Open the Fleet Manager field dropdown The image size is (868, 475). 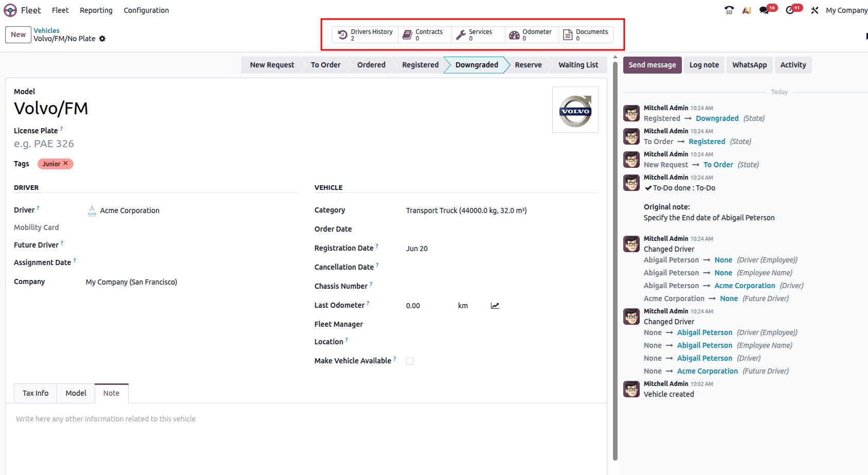pos(501,324)
